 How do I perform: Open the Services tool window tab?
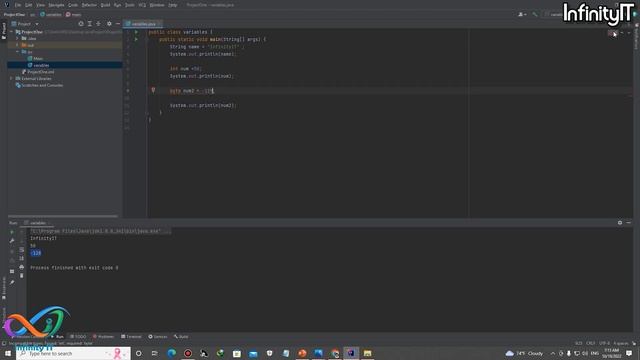158,337
